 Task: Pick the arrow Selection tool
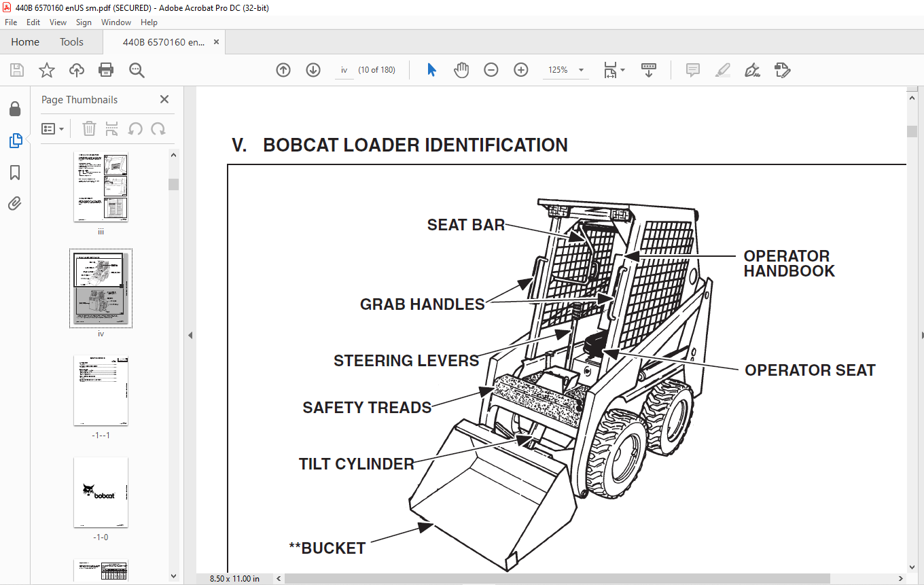[431, 70]
